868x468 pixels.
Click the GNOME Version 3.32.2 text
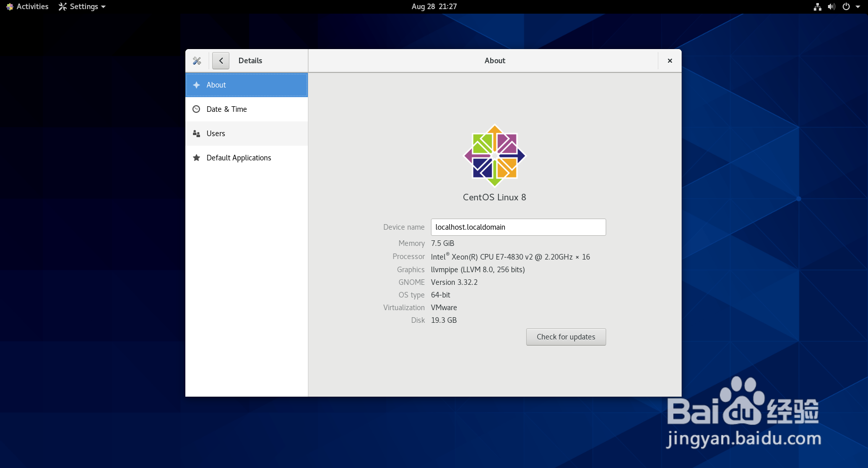[454, 282]
